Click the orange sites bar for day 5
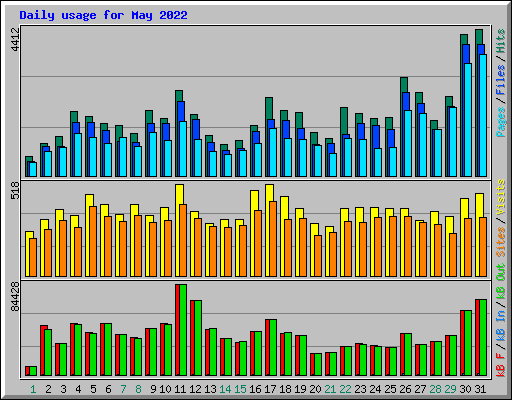Viewport: 512px width, 400px height. tap(93, 241)
